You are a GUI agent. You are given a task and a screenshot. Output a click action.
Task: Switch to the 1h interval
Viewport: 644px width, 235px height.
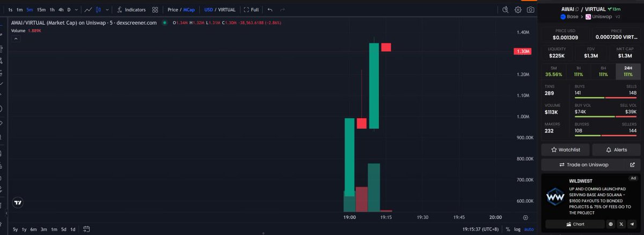tap(52, 10)
